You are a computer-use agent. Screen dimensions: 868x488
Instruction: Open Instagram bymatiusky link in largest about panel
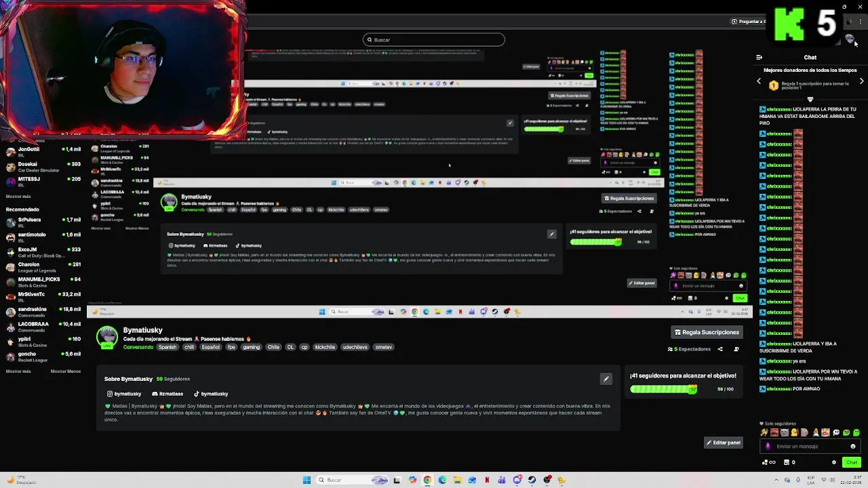pos(124,394)
